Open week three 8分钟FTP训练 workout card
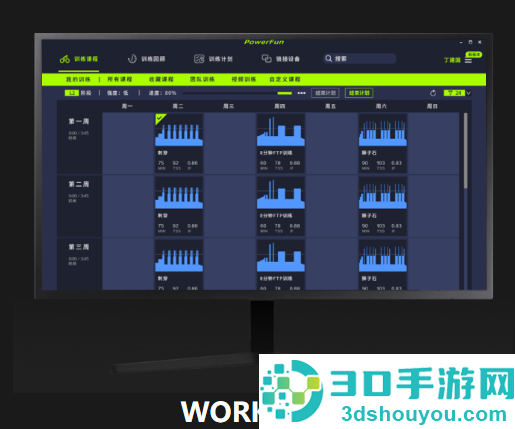The image size is (515, 429). pyautogui.click(x=281, y=264)
